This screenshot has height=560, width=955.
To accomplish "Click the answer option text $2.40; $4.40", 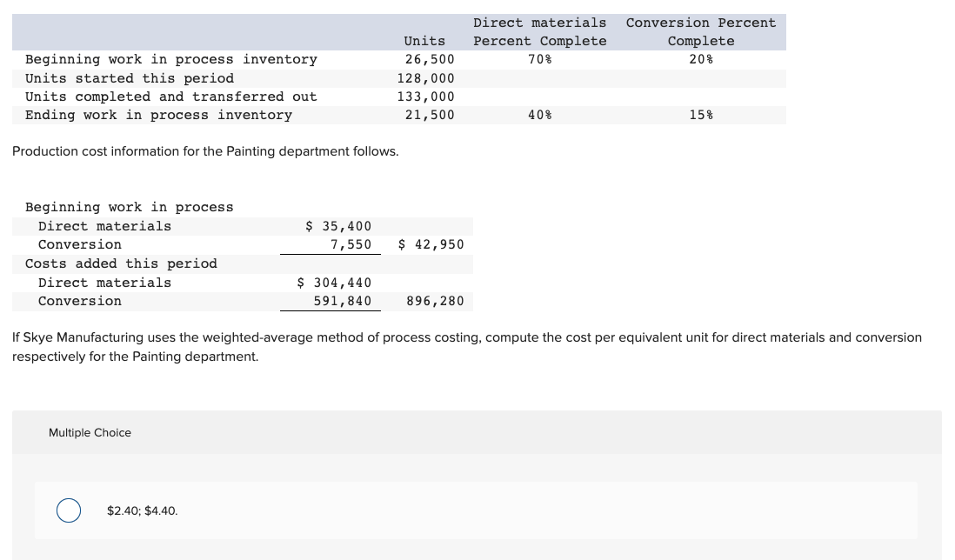I will point(142,510).
